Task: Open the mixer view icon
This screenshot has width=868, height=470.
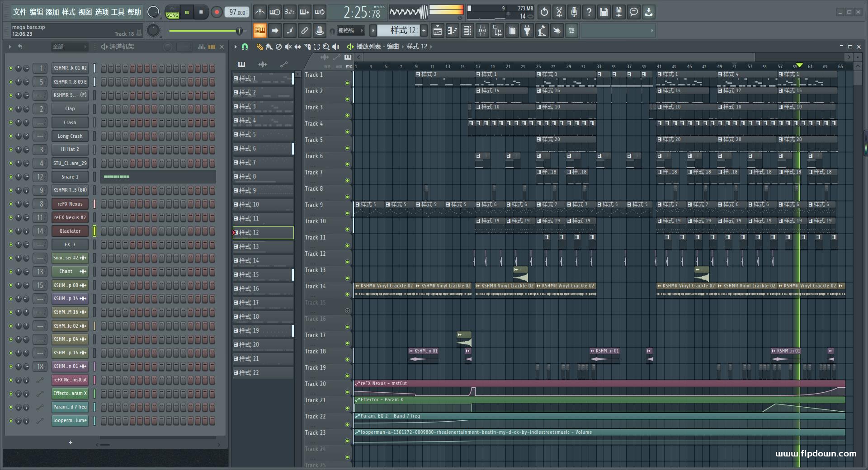Action: (482, 31)
